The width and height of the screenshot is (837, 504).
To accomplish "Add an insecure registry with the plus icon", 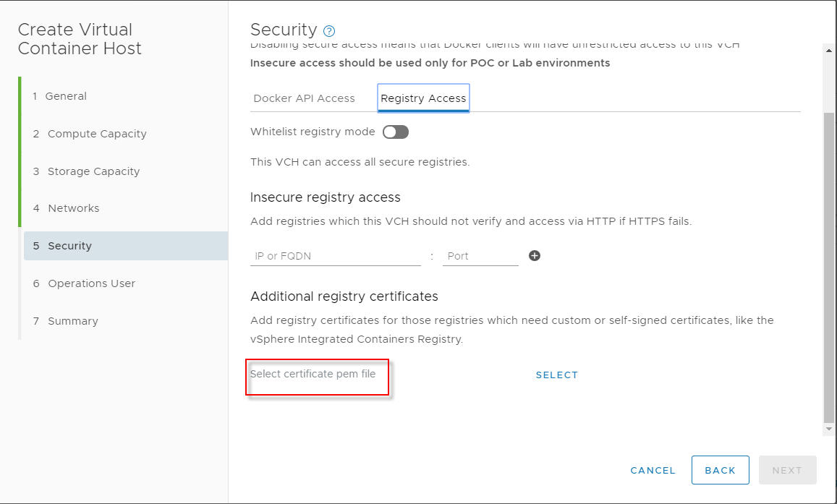I will coord(534,255).
